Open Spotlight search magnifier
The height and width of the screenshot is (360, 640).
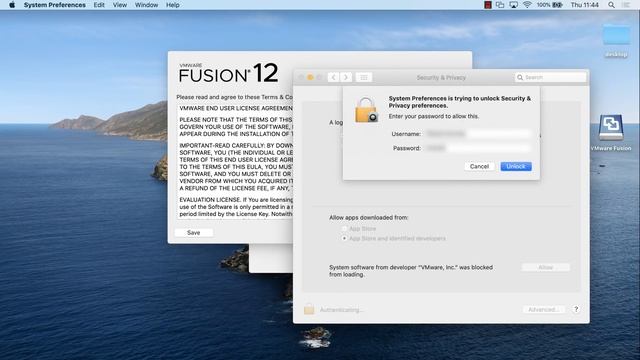[611, 5]
